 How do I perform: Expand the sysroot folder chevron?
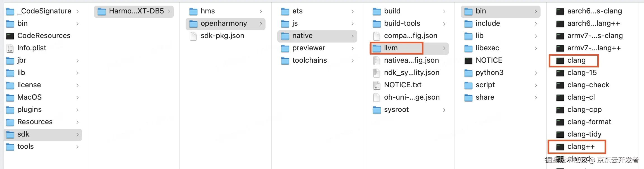[444, 110]
